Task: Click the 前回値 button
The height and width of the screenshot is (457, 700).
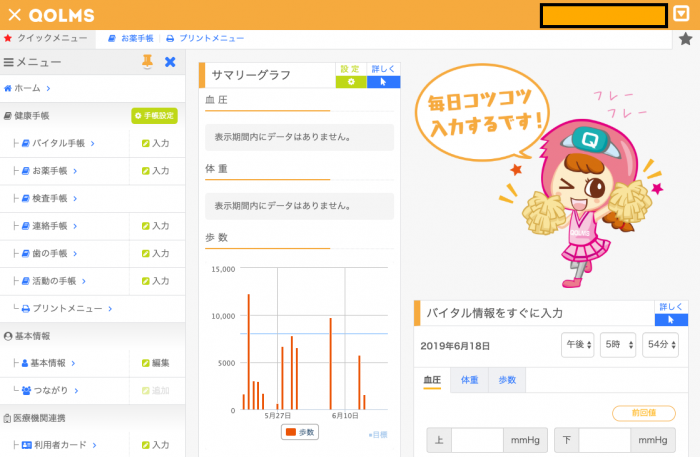Action: (644, 413)
